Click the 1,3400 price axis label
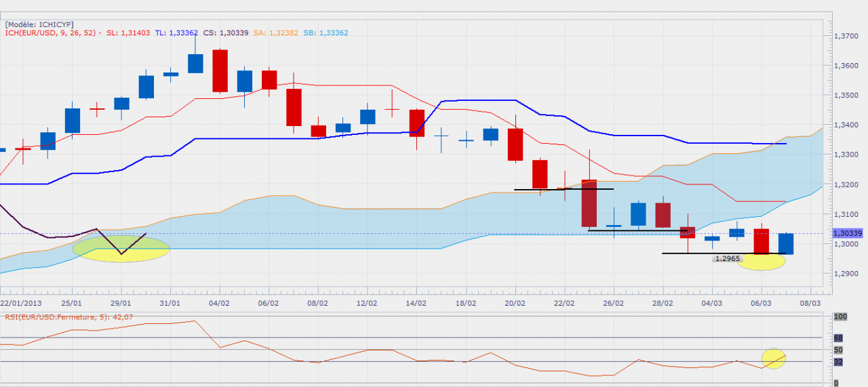868x387 pixels. coord(846,125)
